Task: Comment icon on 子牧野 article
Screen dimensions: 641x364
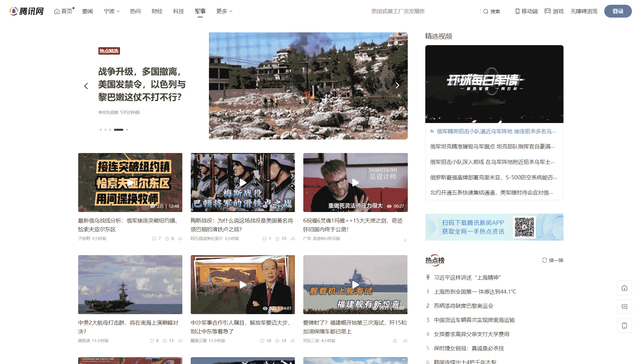Action: (x=154, y=239)
